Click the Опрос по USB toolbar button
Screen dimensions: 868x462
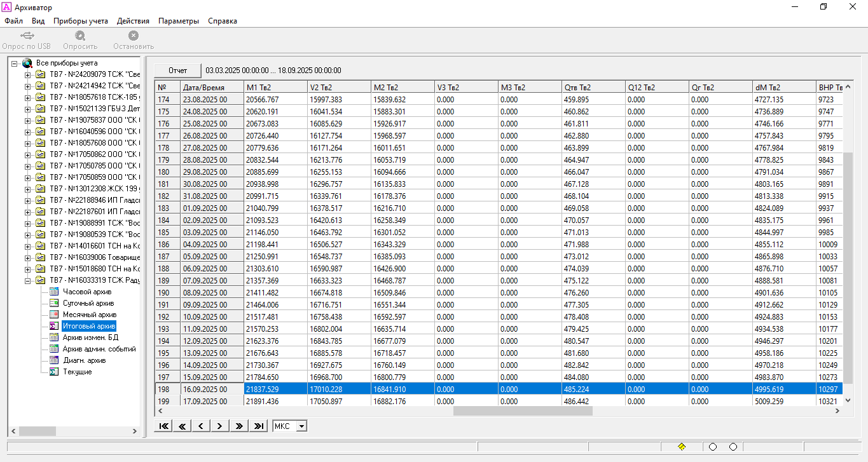pyautogui.click(x=26, y=40)
